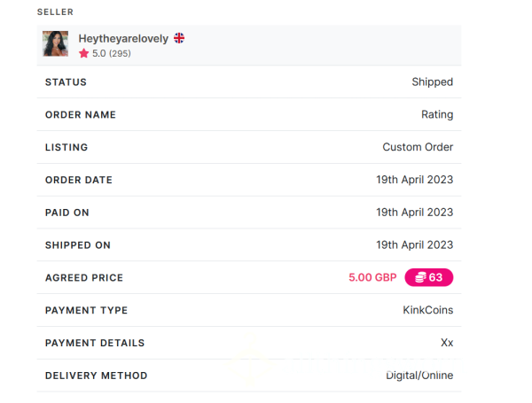Click the Heytheyarelovely seller name
The width and height of the screenshot is (532, 403).
123,39
